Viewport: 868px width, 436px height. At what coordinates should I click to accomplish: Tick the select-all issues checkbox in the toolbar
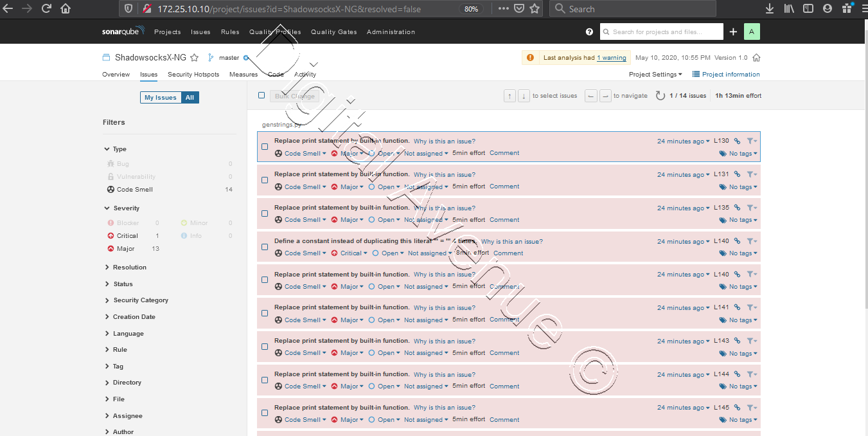(261, 95)
